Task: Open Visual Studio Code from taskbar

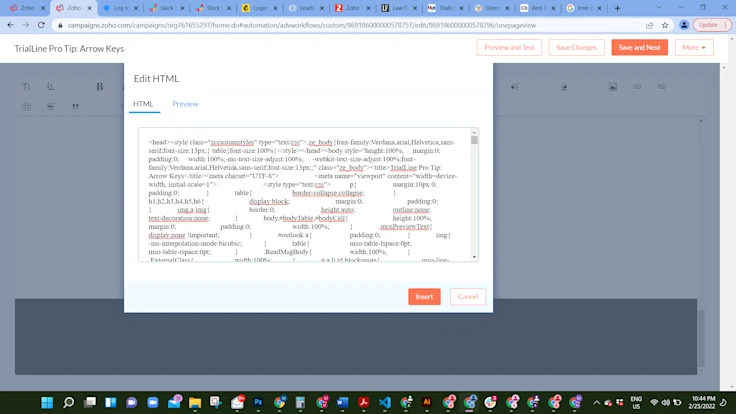Action: tap(384, 402)
